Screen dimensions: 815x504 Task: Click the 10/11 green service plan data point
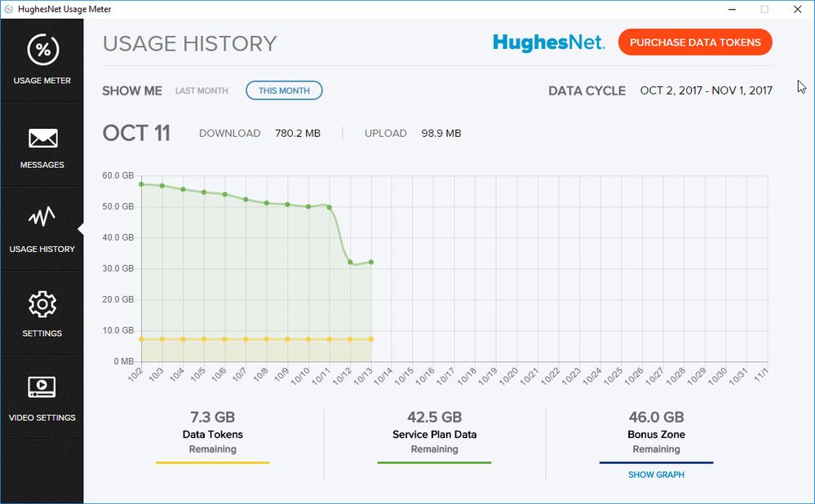pos(330,207)
